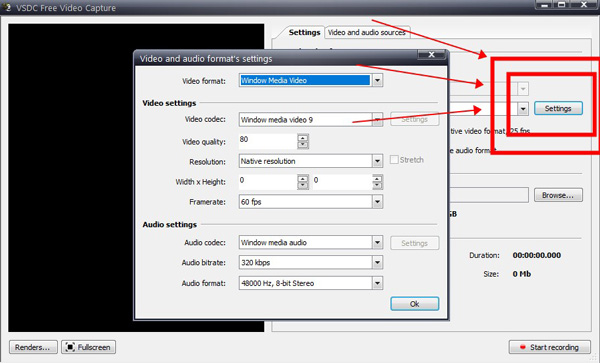
Task: Expand the Audio codec dropdown
Action: coord(377,243)
